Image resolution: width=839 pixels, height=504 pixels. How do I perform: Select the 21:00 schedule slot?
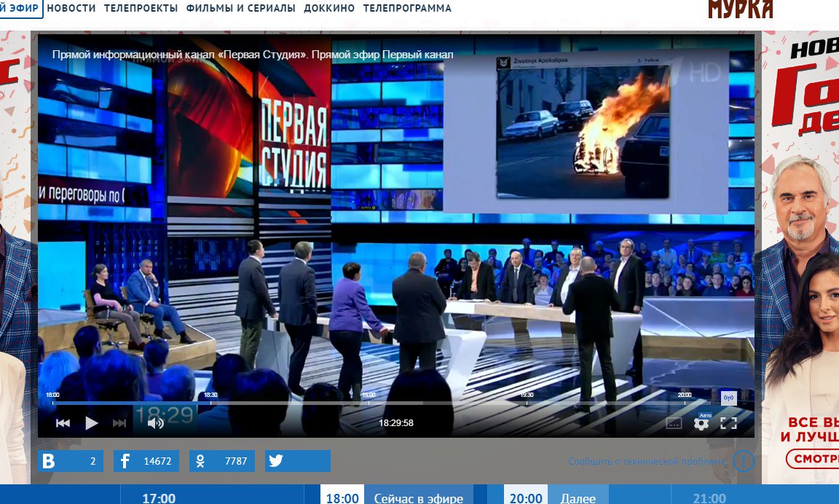coord(709,497)
